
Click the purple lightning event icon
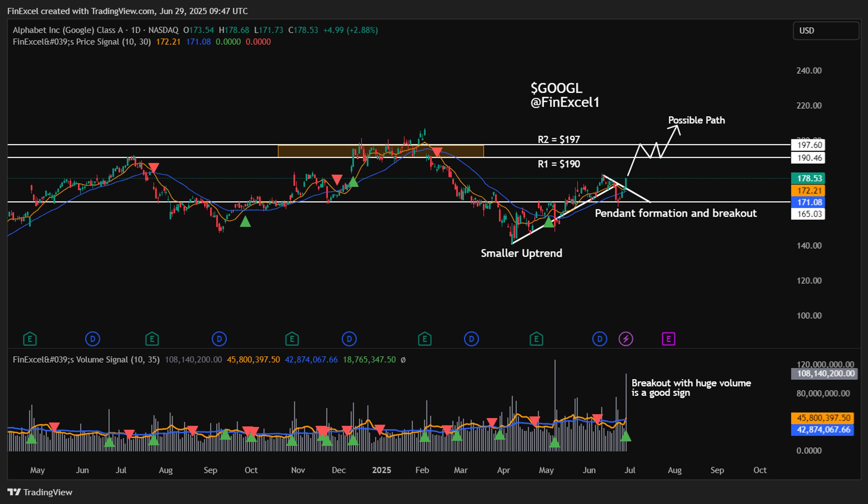point(626,339)
